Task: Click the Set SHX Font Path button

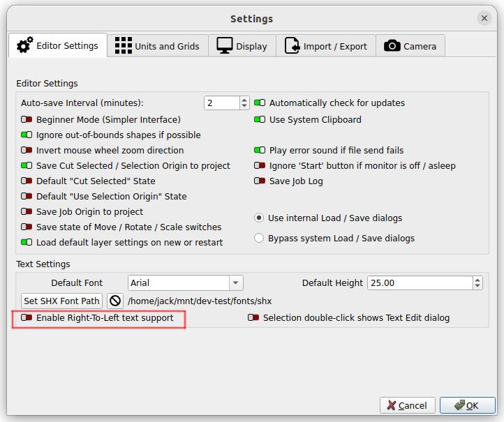Action: [62, 301]
